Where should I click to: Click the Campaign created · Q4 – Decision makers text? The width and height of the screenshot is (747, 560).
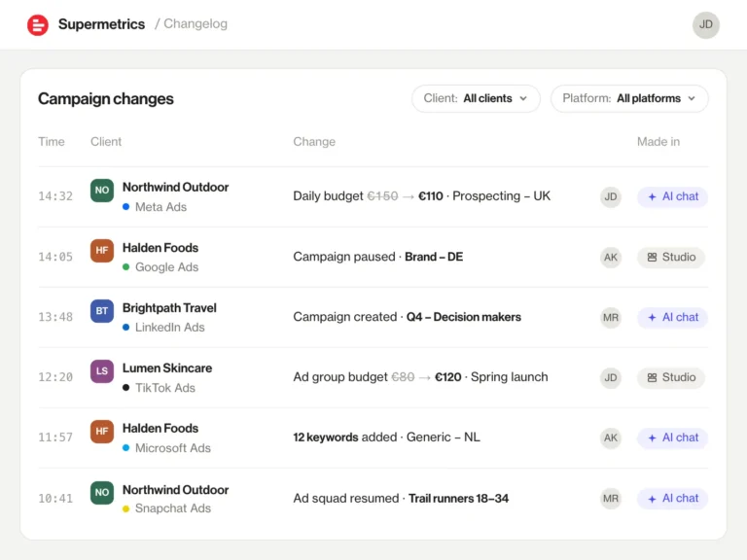pyautogui.click(x=407, y=317)
